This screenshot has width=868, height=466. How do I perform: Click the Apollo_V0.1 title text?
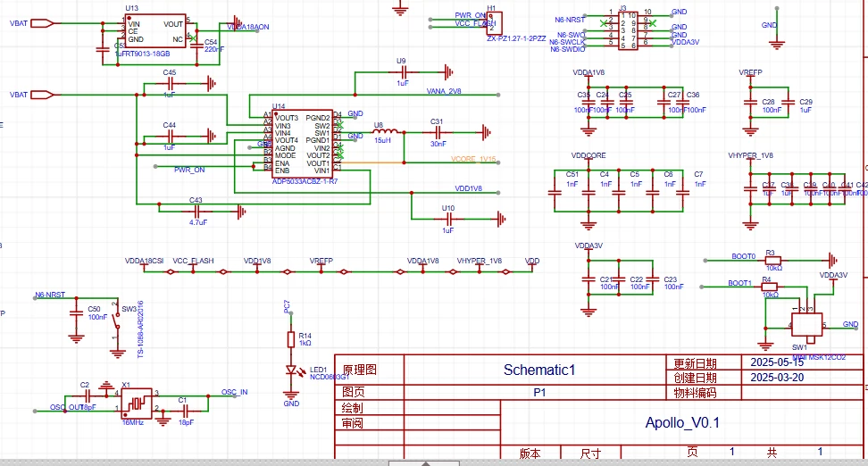pyautogui.click(x=682, y=423)
